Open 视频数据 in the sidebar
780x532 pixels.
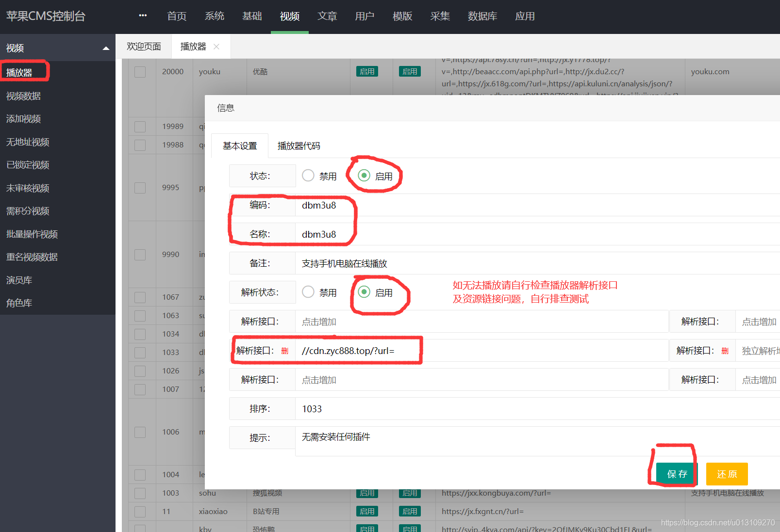[x=23, y=96]
